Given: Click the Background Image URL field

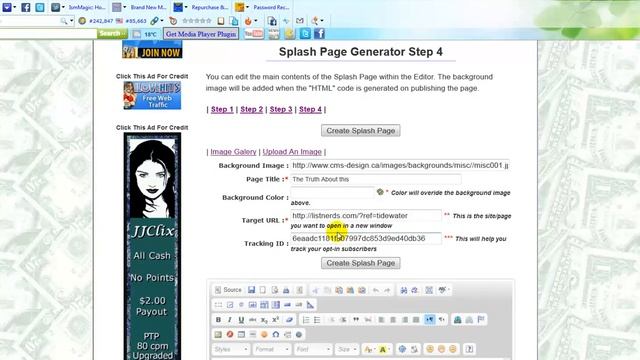Looking at the screenshot, I should pos(400,165).
